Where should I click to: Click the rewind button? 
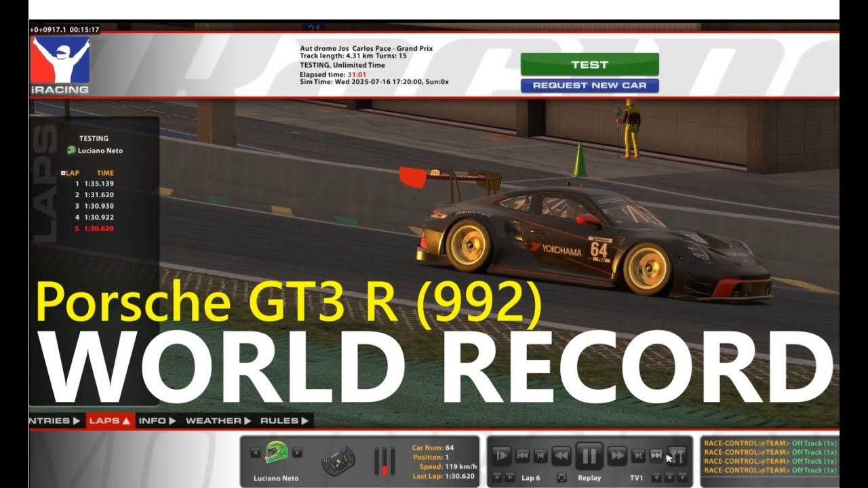(561, 456)
